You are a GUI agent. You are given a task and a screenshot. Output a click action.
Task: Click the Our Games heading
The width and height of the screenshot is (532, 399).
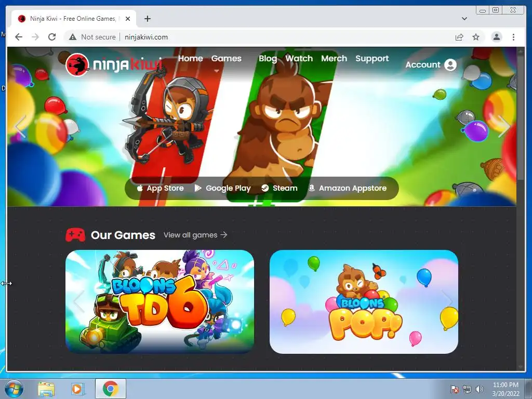[123, 235]
